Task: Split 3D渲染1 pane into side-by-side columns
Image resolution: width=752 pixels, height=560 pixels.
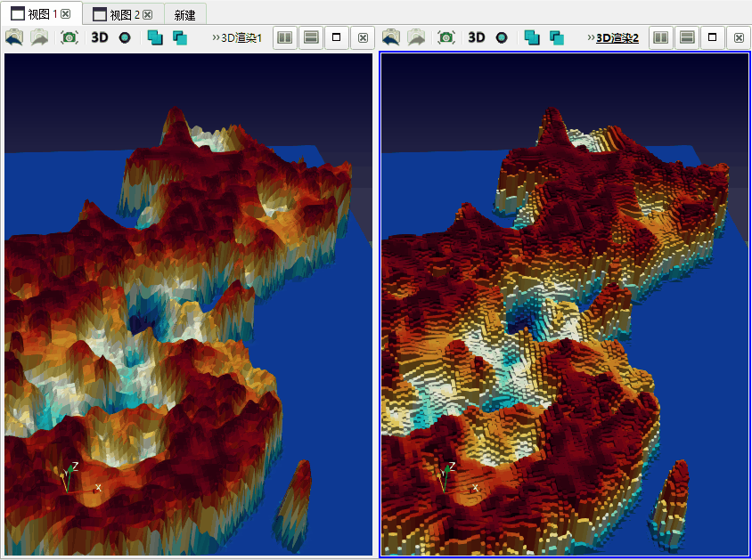Action: tap(285, 37)
